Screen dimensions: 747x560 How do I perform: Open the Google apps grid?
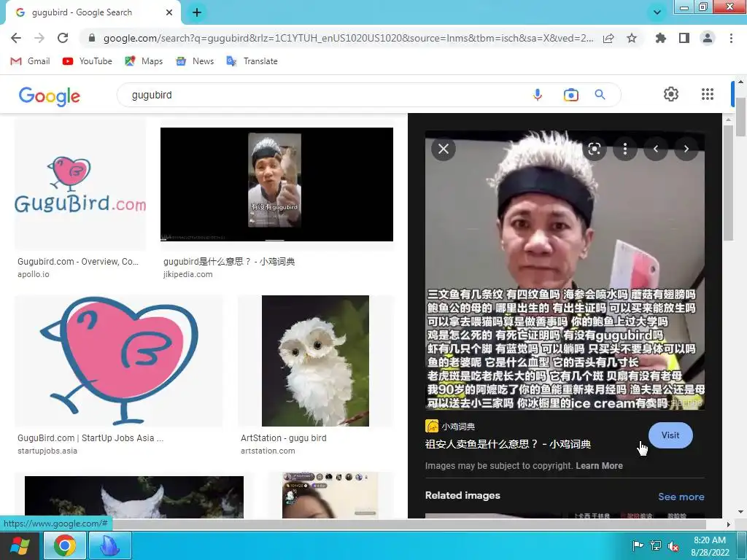708,94
